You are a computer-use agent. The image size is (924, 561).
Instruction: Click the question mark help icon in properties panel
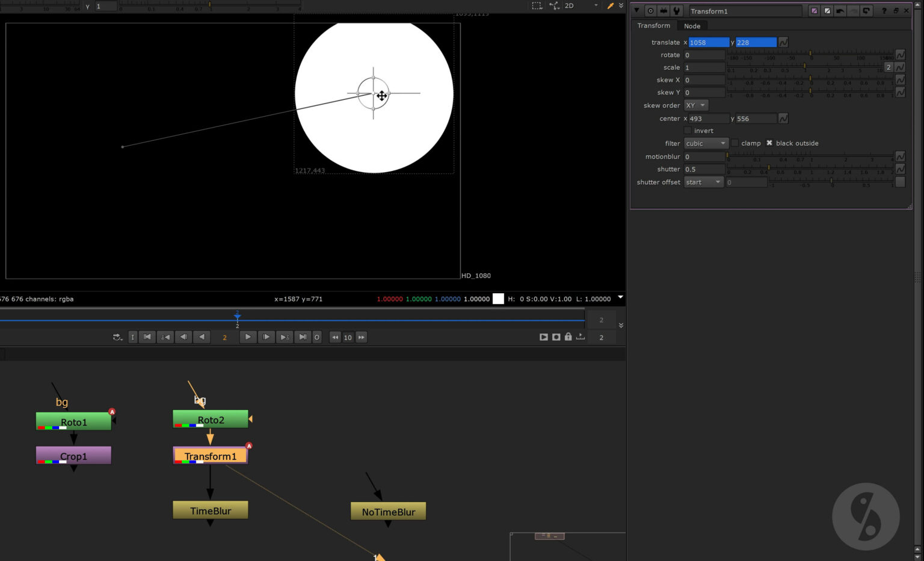(x=884, y=11)
